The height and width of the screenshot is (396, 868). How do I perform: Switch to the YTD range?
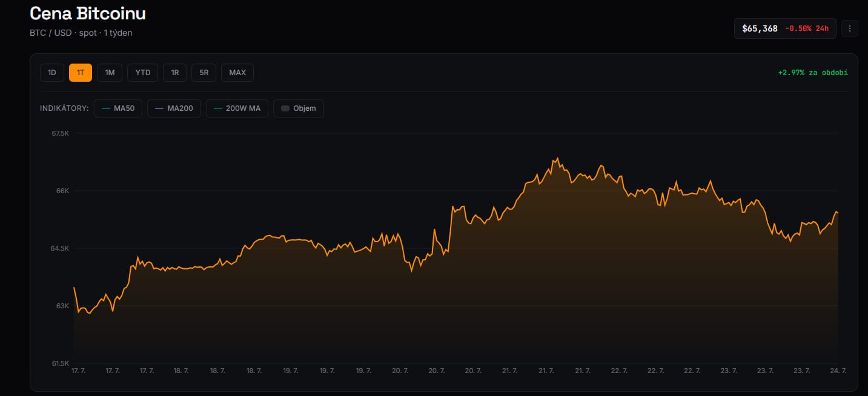[x=143, y=73]
